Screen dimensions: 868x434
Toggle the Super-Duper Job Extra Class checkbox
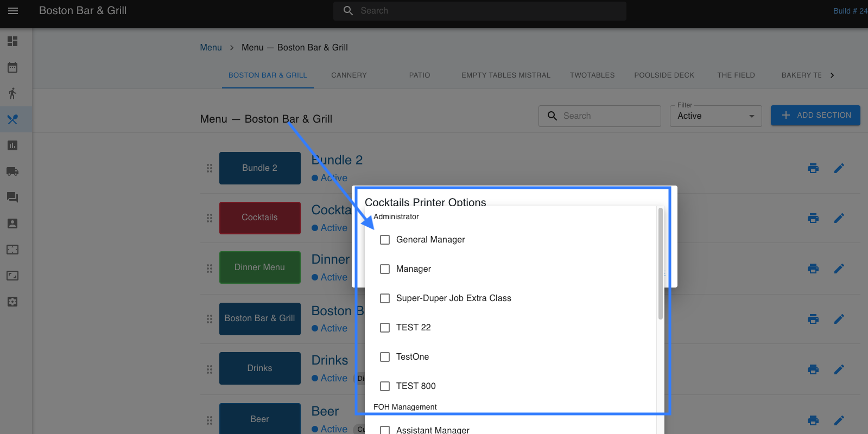(x=385, y=298)
